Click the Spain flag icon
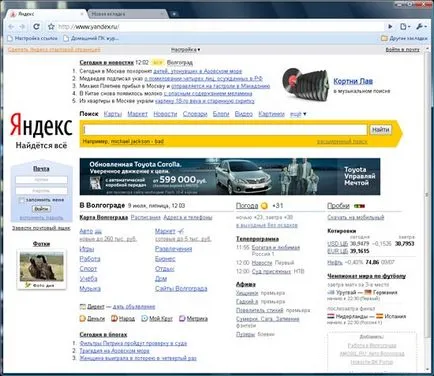 [x=379, y=316]
